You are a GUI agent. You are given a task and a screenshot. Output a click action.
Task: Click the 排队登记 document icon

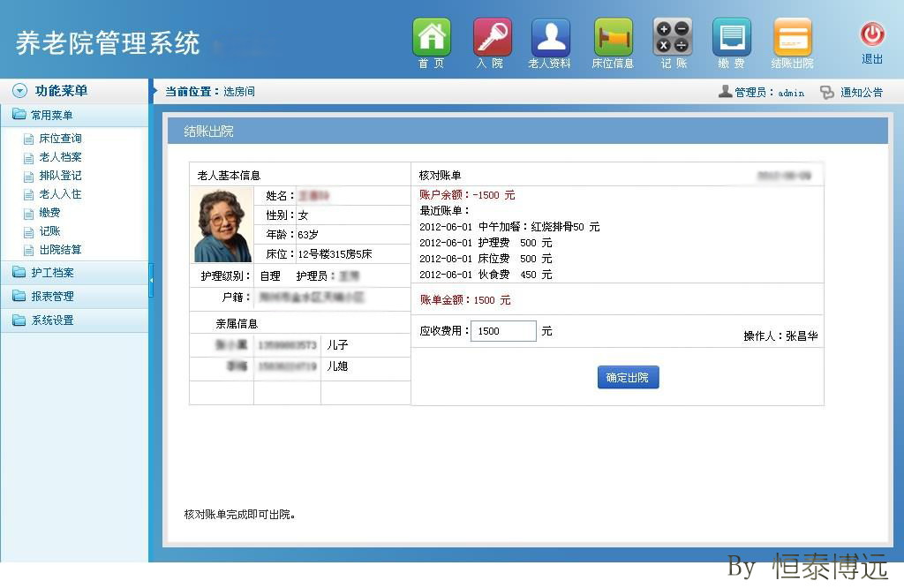click(x=28, y=177)
